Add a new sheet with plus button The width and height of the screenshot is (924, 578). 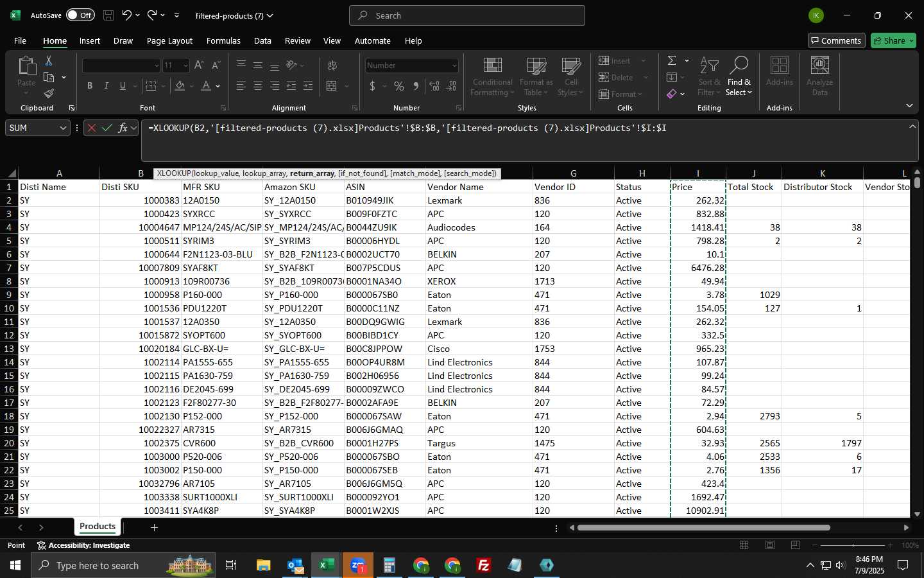[x=154, y=527]
